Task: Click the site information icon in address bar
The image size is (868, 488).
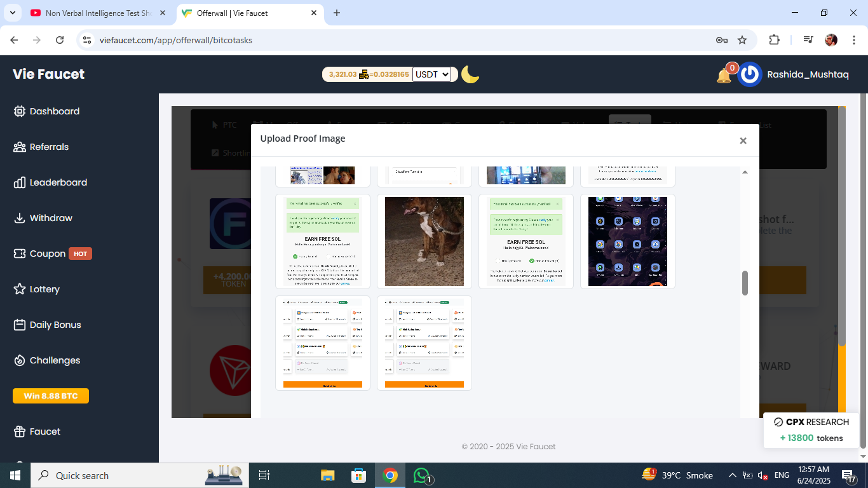Action: coord(88,40)
